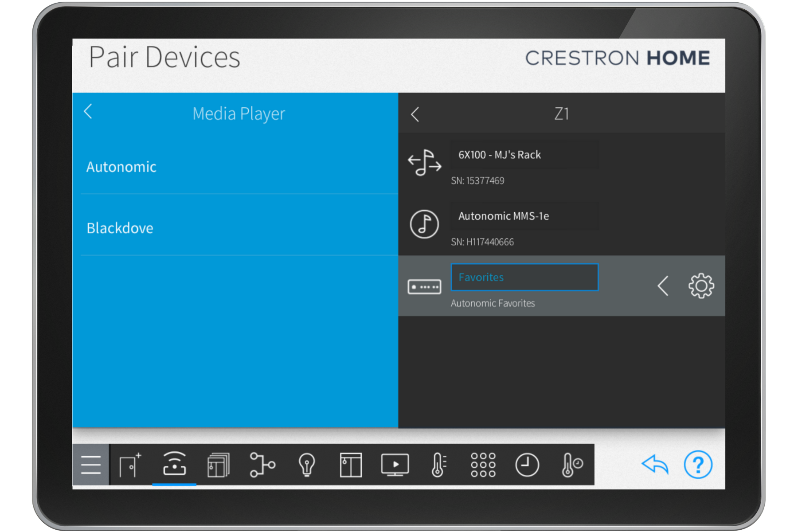Open the Pair Devices toolbar icon
The width and height of the screenshot is (798, 532).
click(x=175, y=465)
